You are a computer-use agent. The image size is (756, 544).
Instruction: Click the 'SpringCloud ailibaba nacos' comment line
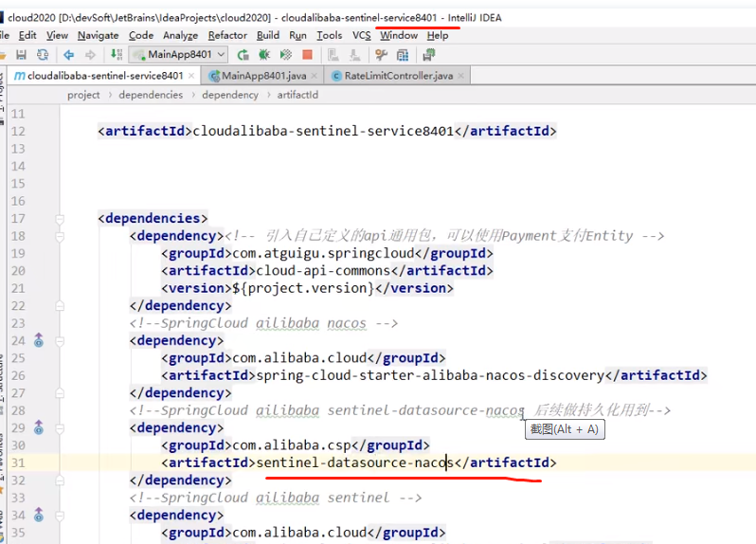pyautogui.click(x=263, y=323)
